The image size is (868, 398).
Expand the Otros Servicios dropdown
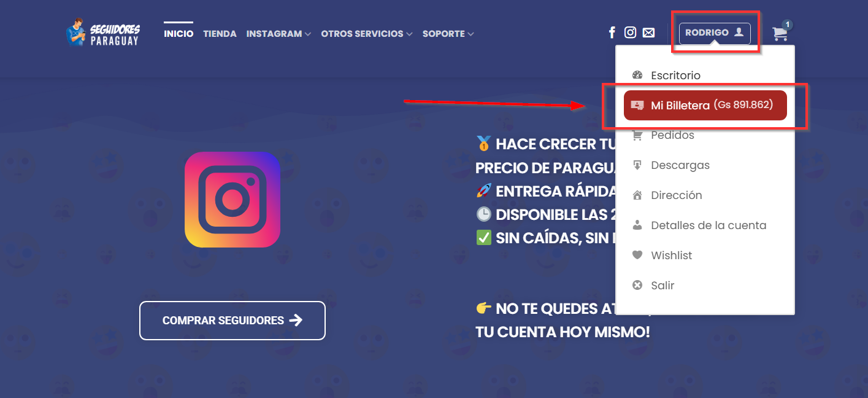tap(367, 34)
